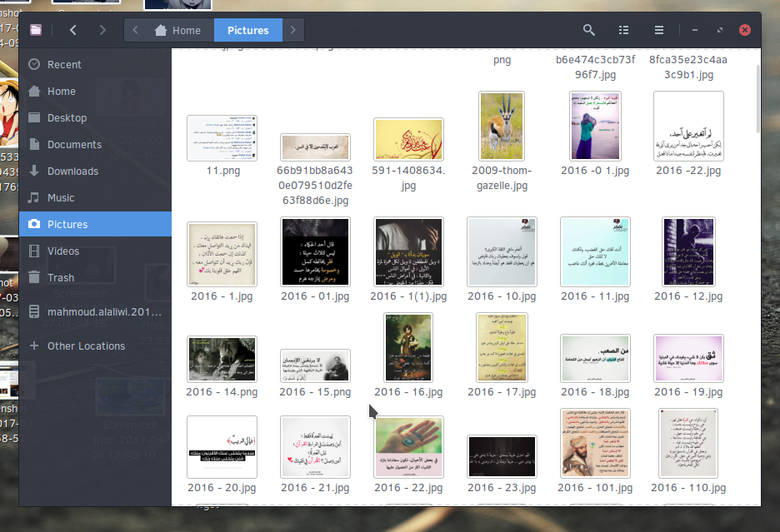Open Recent in the sidebar
Screen dimensions: 780x532
pos(95,65)
